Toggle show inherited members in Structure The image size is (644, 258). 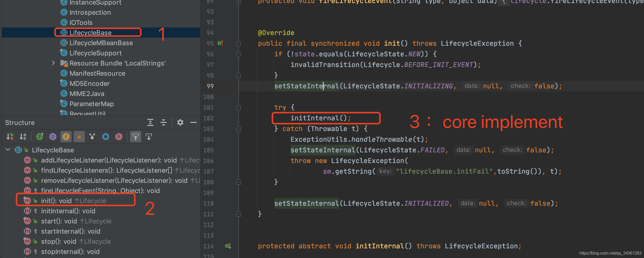coord(40,137)
